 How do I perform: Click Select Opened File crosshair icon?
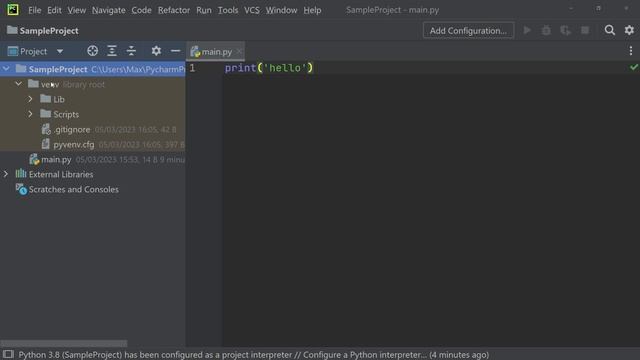[92, 51]
